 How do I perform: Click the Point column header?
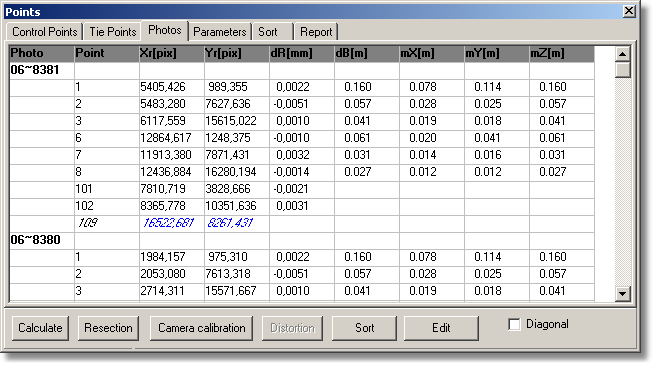tap(107, 53)
